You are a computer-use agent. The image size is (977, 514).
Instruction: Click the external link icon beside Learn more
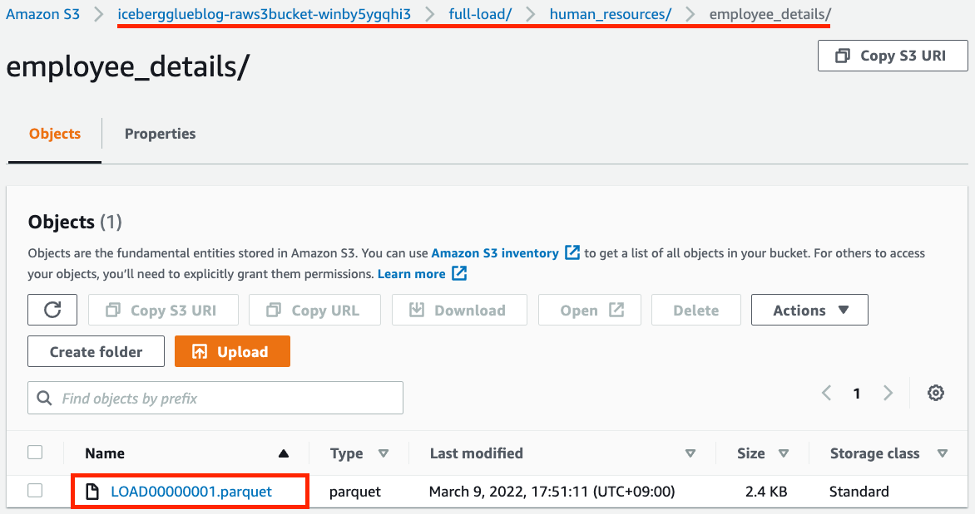coord(459,274)
